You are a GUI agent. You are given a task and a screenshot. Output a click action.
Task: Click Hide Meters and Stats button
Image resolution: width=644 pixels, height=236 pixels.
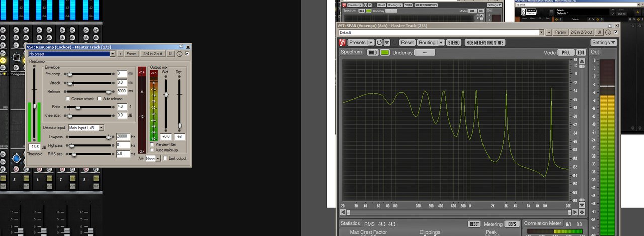pos(485,43)
